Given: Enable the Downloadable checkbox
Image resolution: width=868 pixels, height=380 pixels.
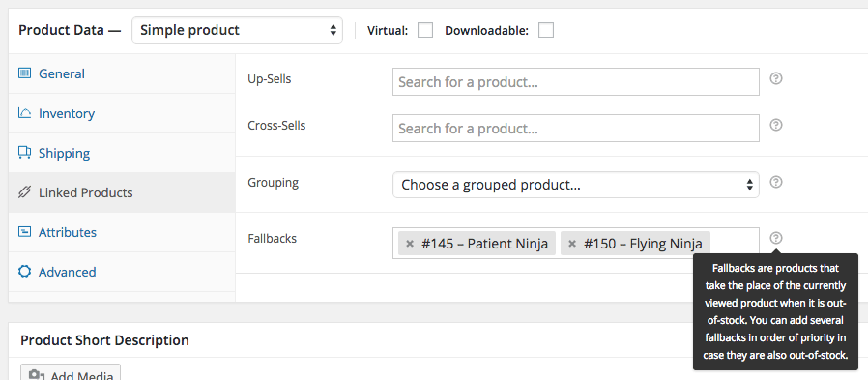Looking at the screenshot, I should click(546, 30).
